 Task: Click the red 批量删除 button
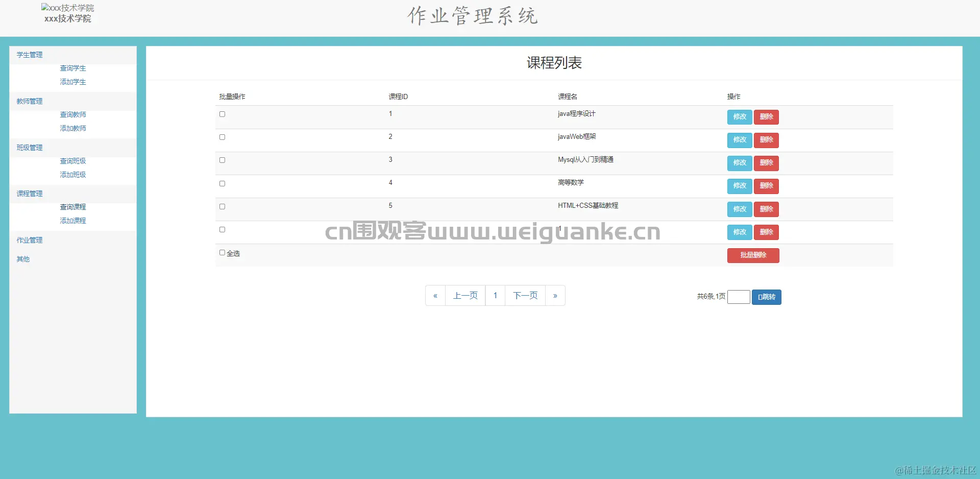point(753,255)
